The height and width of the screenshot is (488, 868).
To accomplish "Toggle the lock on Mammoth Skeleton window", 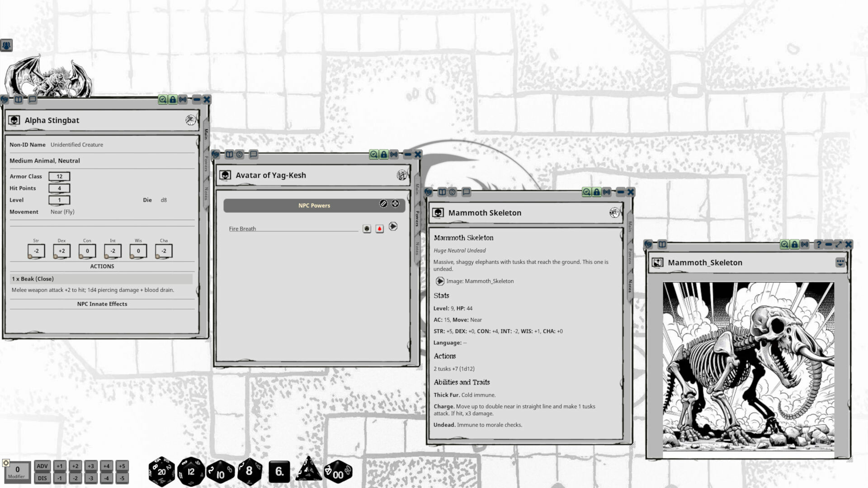I will tap(596, 192).
